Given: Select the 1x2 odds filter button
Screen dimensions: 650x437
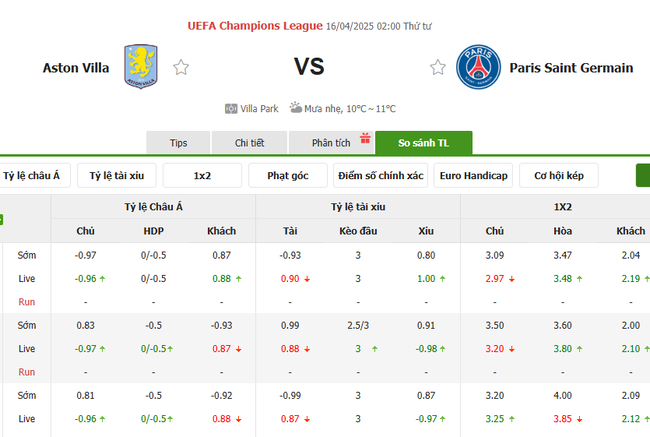Looking at the screenshot, I should click(x=203, y=176).
